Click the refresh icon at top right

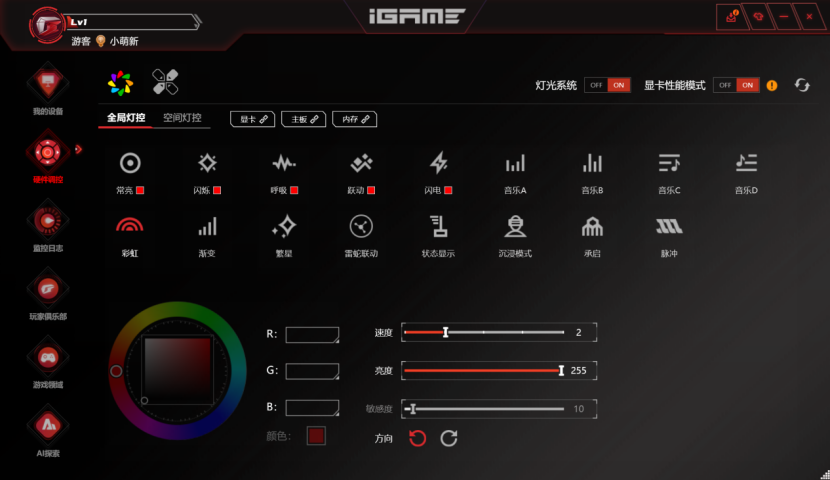click(802, 85)
